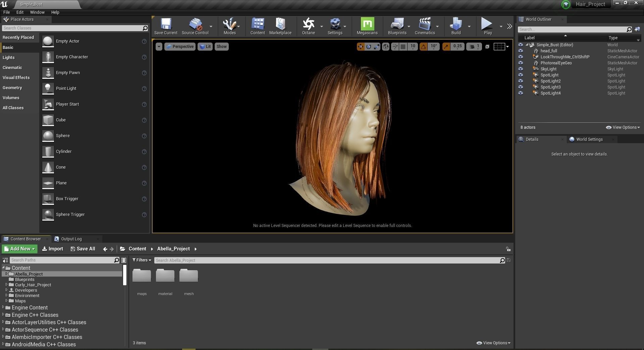Toggle rotation snapping in viewport

pos(423,47)
